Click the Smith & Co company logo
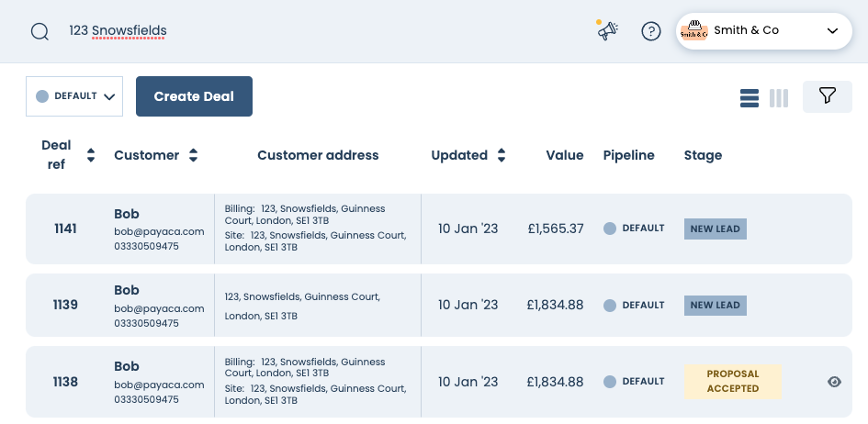 pos(694,31)
